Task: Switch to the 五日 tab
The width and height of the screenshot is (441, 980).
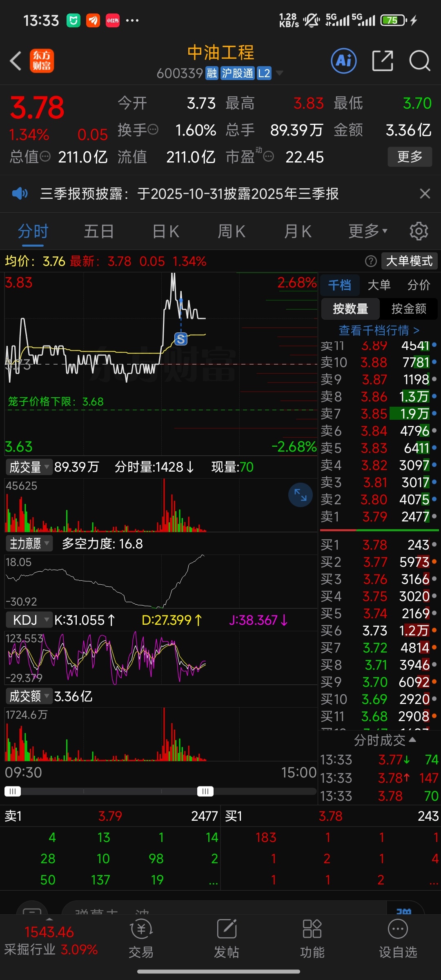Action: point(99,231)
